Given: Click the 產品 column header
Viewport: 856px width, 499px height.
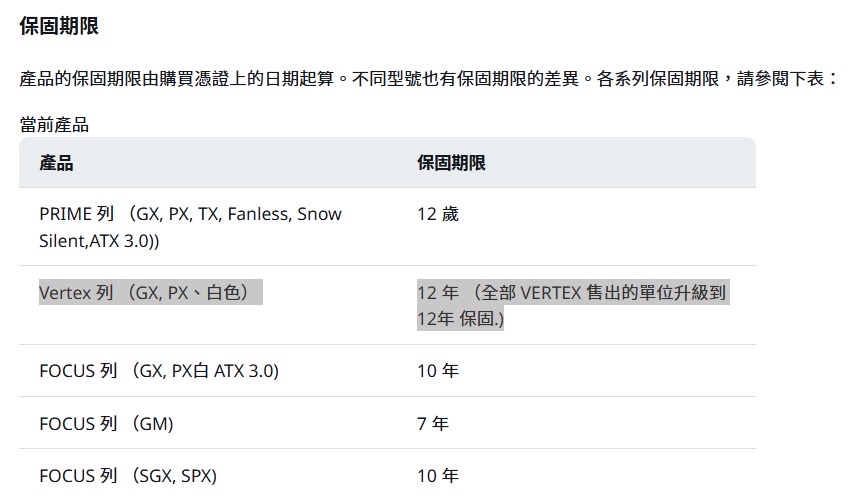Looking at the screenshot, I should [x=56, y=163].
